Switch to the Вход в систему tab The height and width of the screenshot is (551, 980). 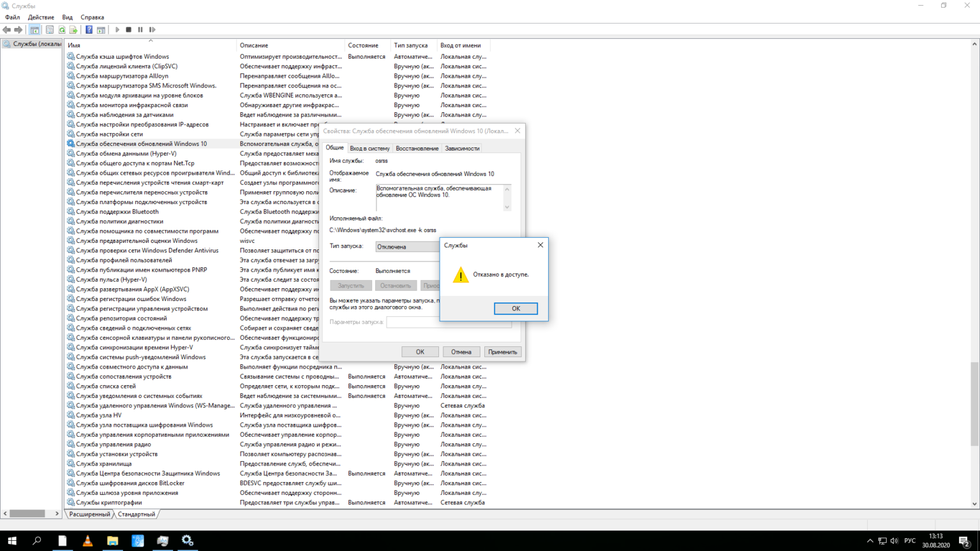click(369, 149)
